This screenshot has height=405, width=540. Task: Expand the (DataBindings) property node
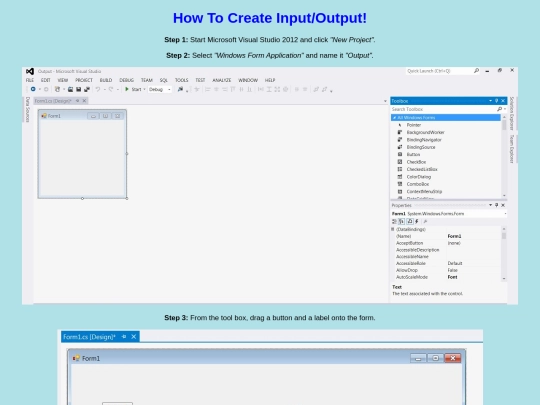(x=393, y=229)
